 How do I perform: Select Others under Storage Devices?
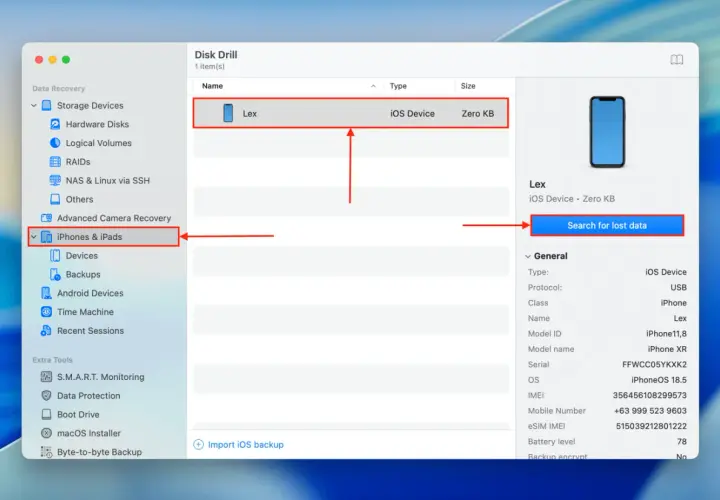[79, 199]
